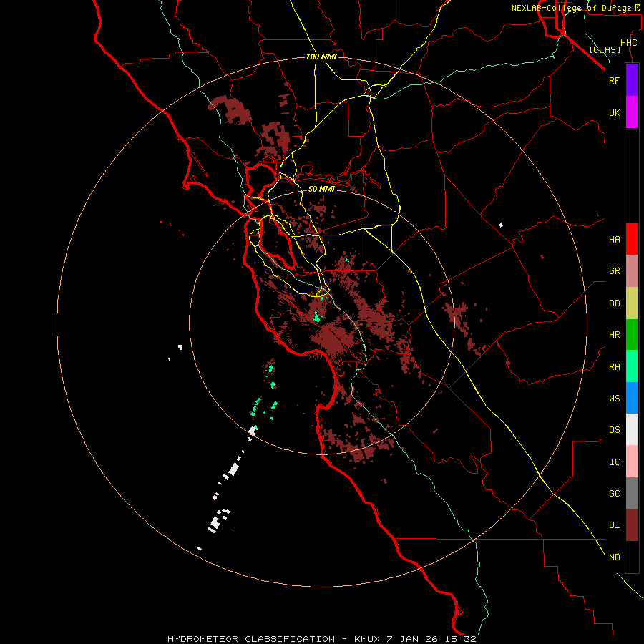Click the RA legend label
The image size is (644, 644).
point(614,367)
